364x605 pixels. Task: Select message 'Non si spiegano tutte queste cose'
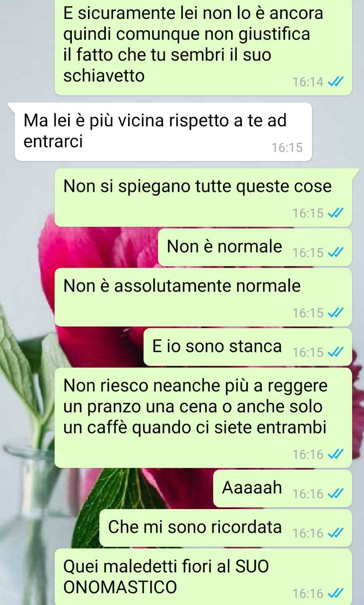(x=203, y=198)
